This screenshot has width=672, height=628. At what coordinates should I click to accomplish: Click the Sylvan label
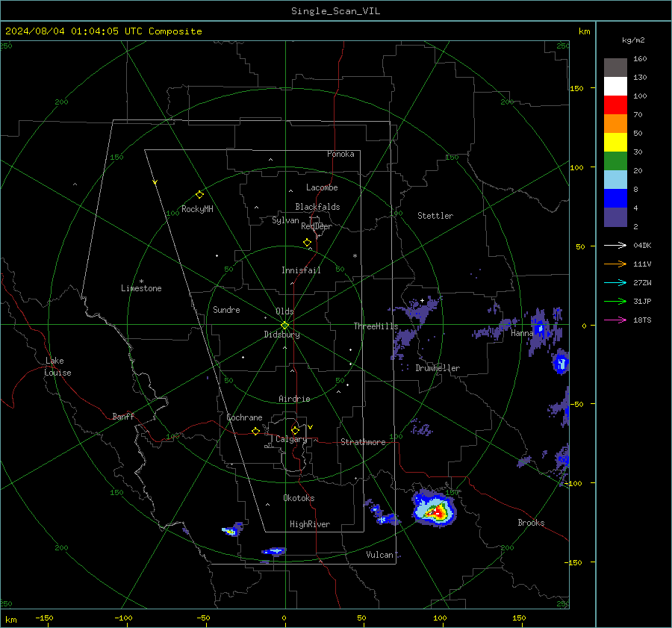[285, 220]
